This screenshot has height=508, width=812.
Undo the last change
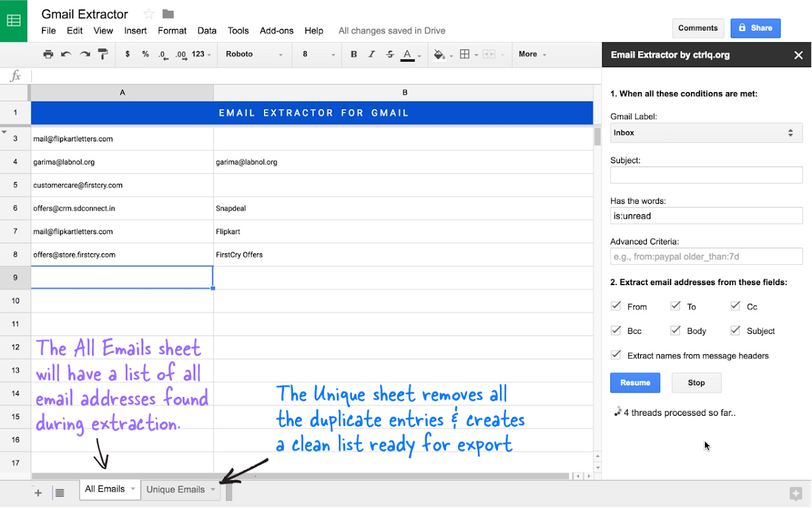point(65,54)
